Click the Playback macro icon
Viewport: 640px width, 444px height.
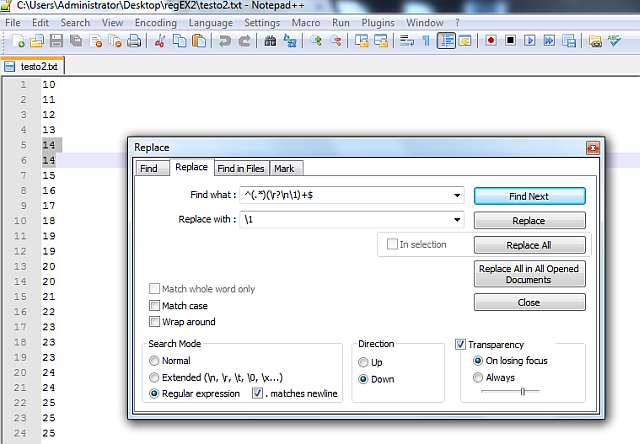(530, 41)
